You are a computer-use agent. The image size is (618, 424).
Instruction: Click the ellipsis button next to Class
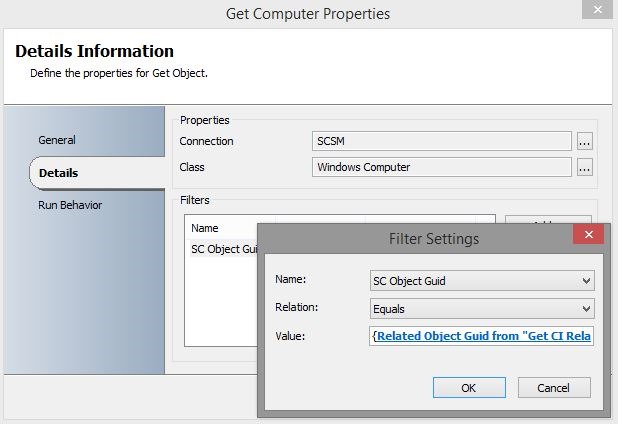click(585, 167)
